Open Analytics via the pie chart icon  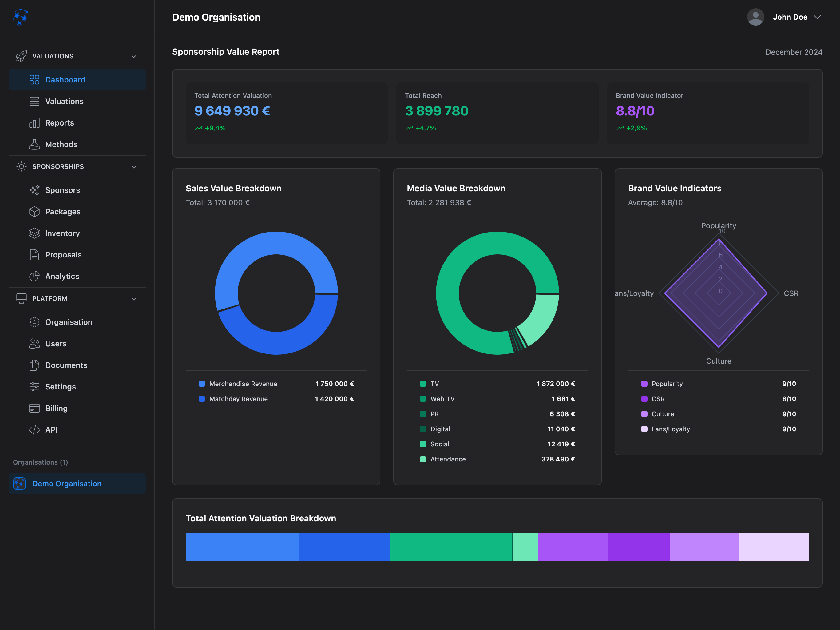point(34,276)
